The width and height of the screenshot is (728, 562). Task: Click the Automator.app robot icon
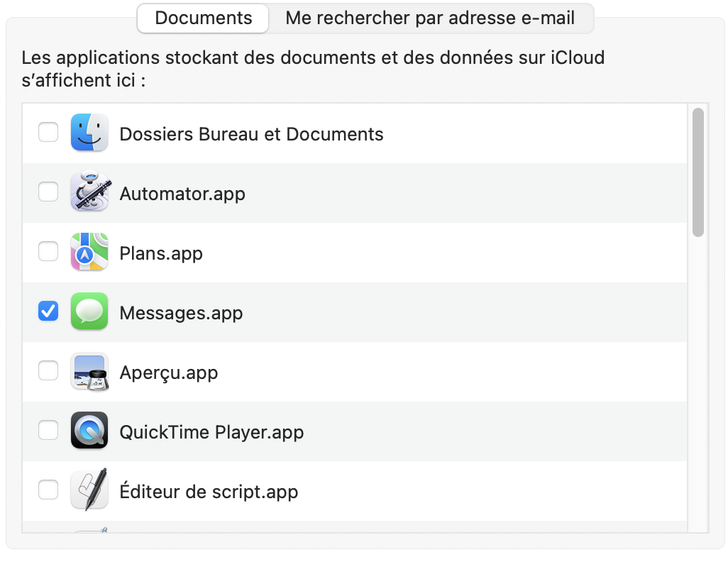[x=89, y=192]
